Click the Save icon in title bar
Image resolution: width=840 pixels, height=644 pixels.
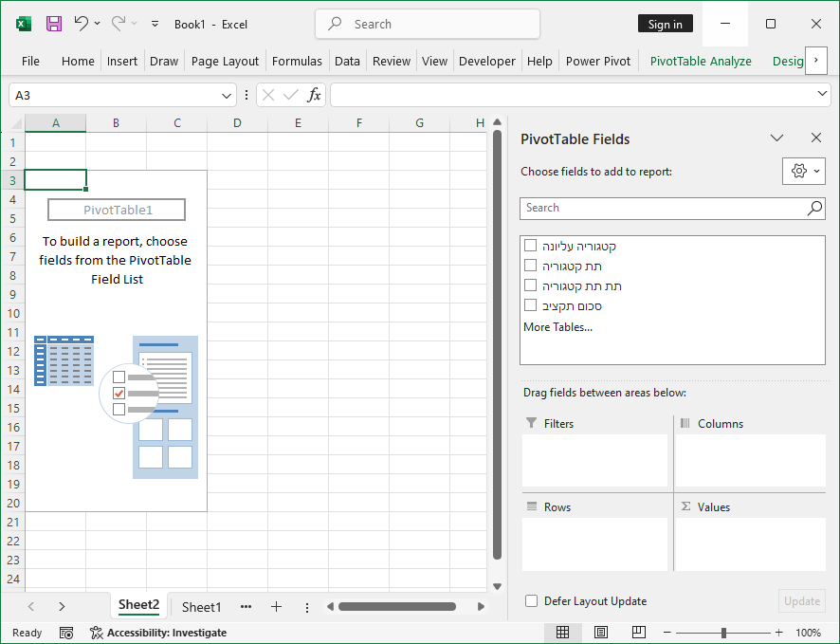click(54, 24)
